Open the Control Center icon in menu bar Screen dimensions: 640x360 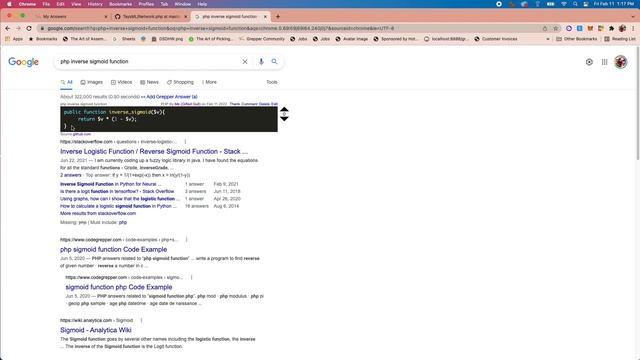click(x=586, y=4)
